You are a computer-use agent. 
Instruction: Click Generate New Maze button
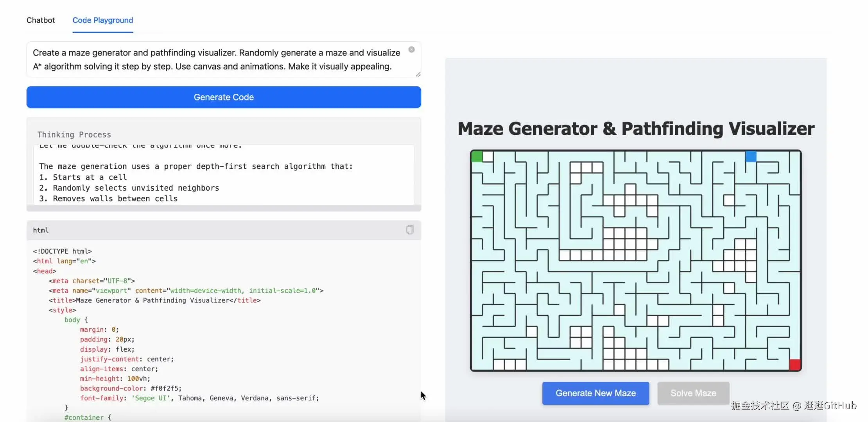[595, 393]
